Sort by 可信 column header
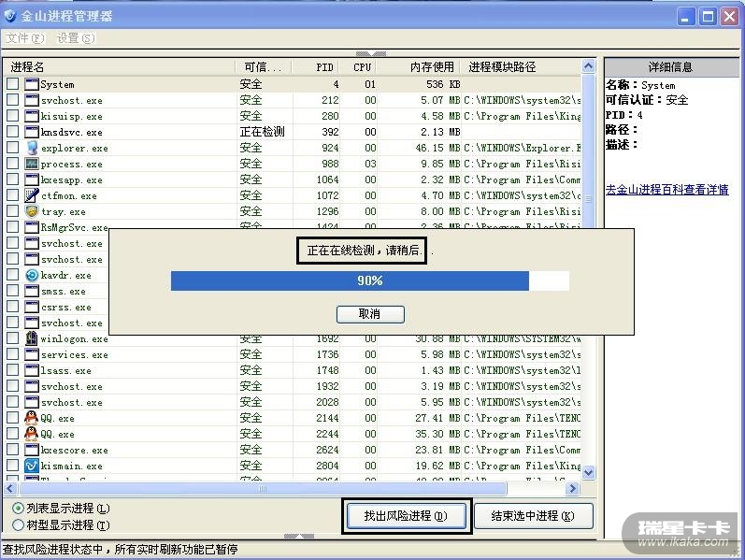Viewport: 745px width, 560px height. point(264,67)
